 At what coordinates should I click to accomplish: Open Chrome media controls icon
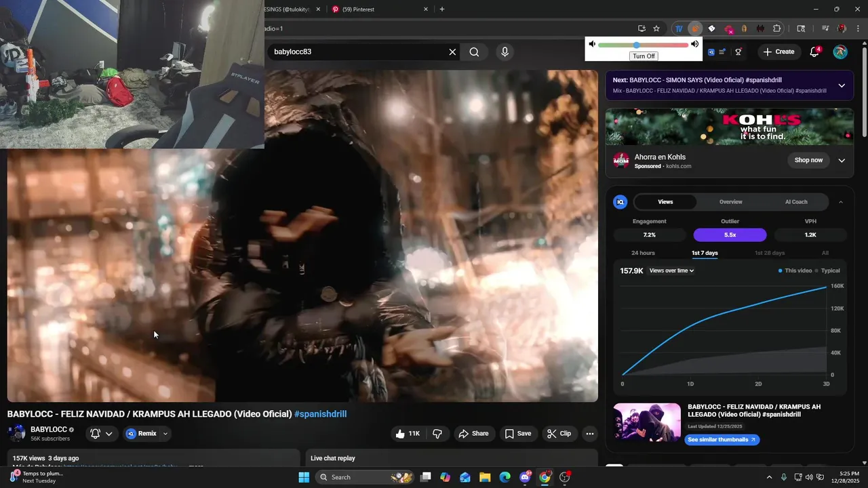[825, 28]
